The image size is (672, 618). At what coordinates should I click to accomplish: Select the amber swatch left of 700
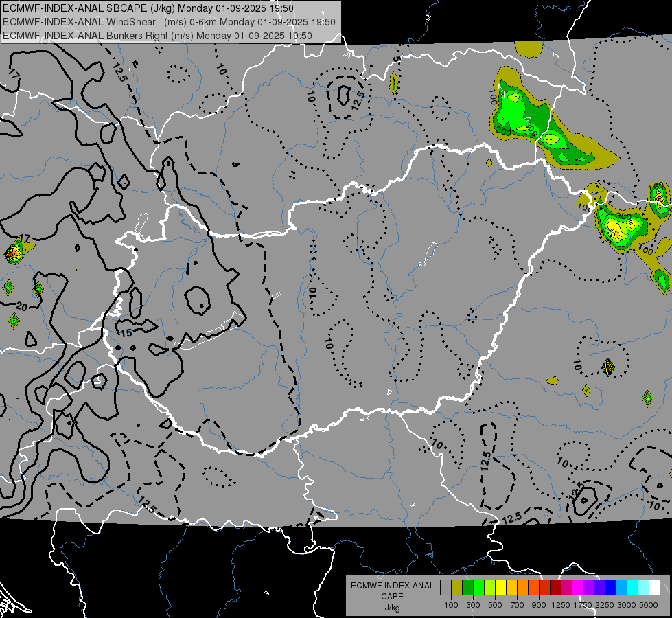pos(511,587)
